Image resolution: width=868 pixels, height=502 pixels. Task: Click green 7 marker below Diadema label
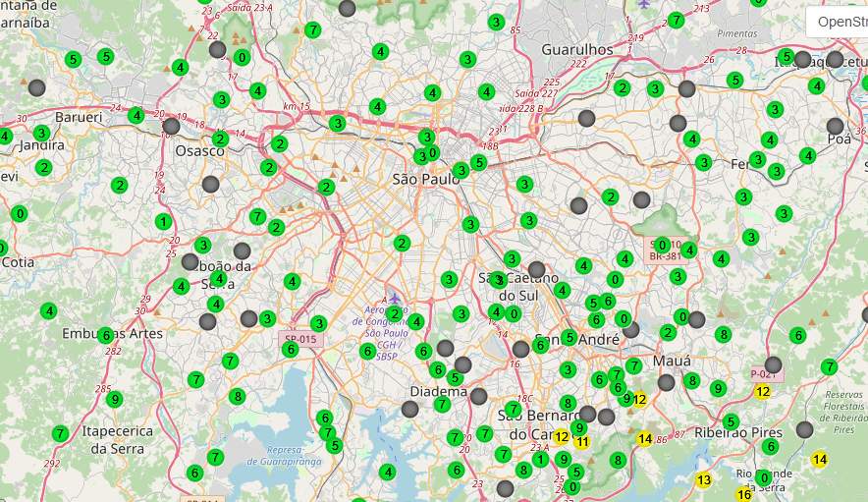pyautogui.click(x=442, y=405)
